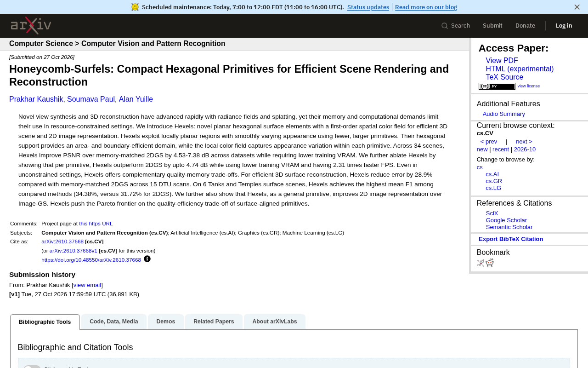This screenshot has width=588, height=368.
Task: Open SciX references link
Action: coord(492,213)
